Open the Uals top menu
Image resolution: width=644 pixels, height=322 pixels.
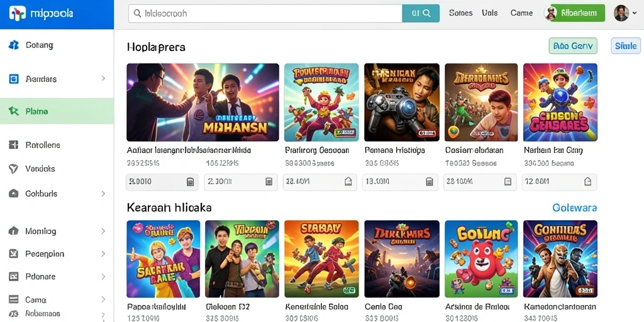tap(489, 13)
